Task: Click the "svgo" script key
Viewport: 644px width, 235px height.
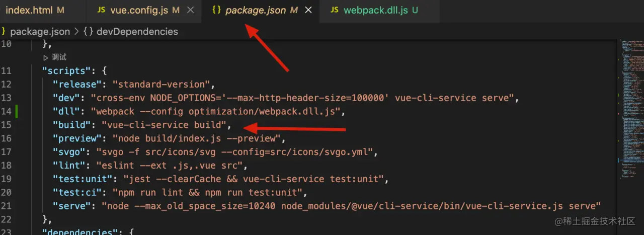Action: tap(68, 151)
